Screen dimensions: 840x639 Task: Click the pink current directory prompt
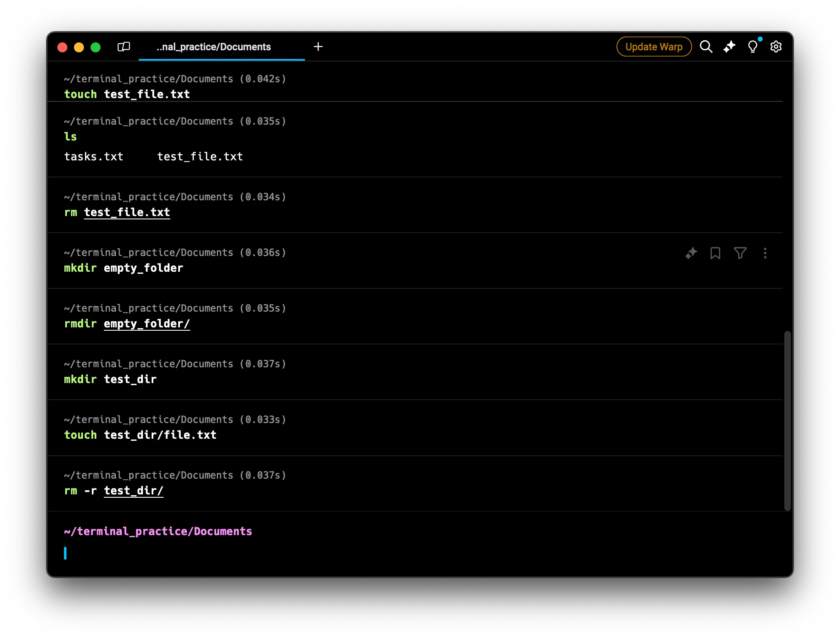pyautogui.click(x=158, y=531)
